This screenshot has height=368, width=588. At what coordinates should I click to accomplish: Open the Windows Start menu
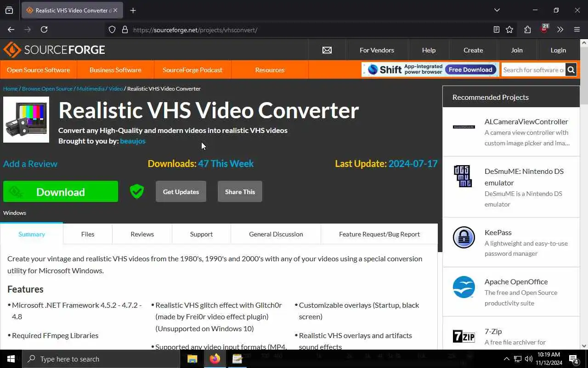pos(11,359)
